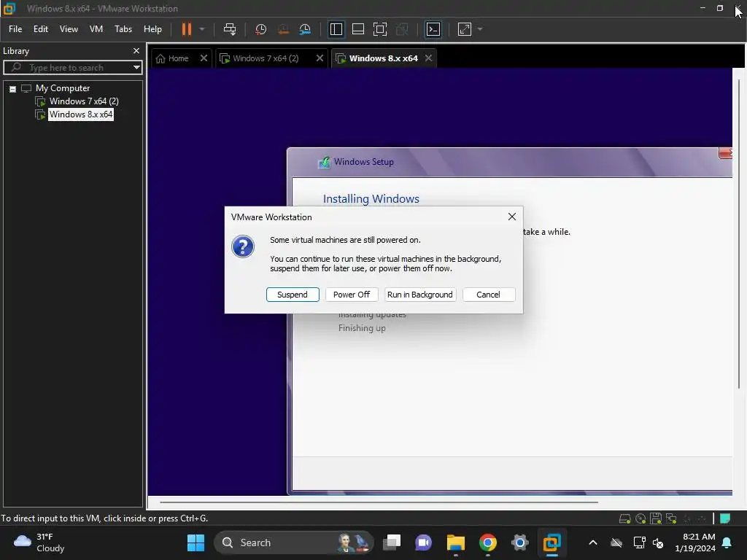
Task: Click the Power Off button
Action: pyautogui.click(x=352, y=295)
